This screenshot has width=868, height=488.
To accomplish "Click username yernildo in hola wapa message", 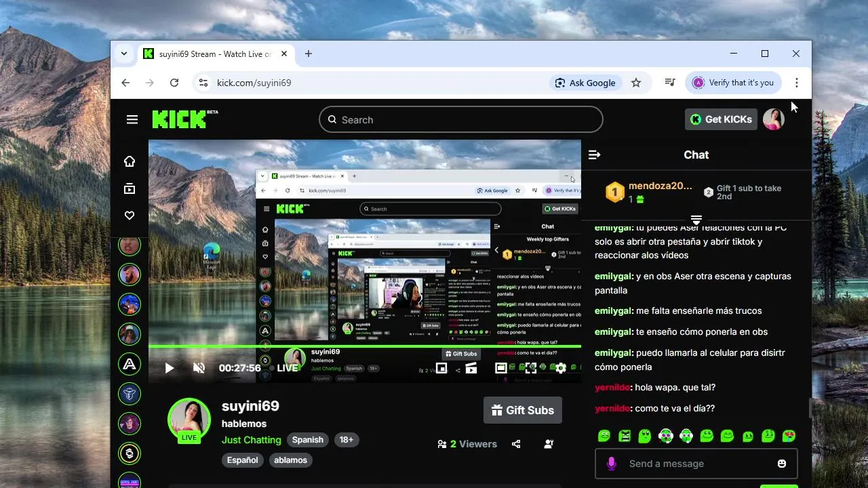I will pos(613,388).
